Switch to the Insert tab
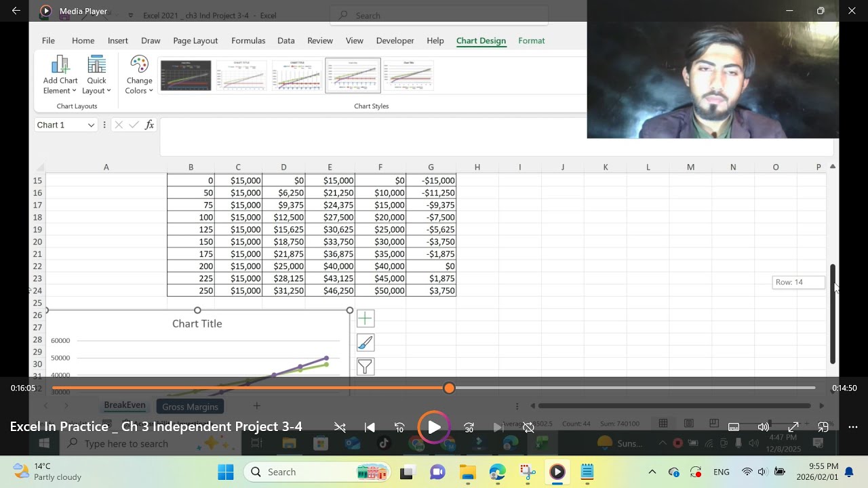Screen dimensions: 868x488 point(118,41)
